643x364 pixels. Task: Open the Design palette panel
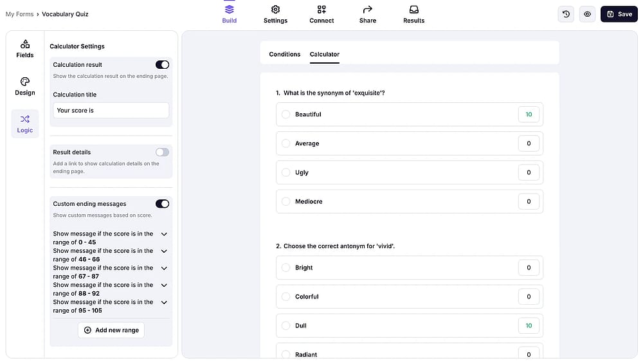point(25,87)
